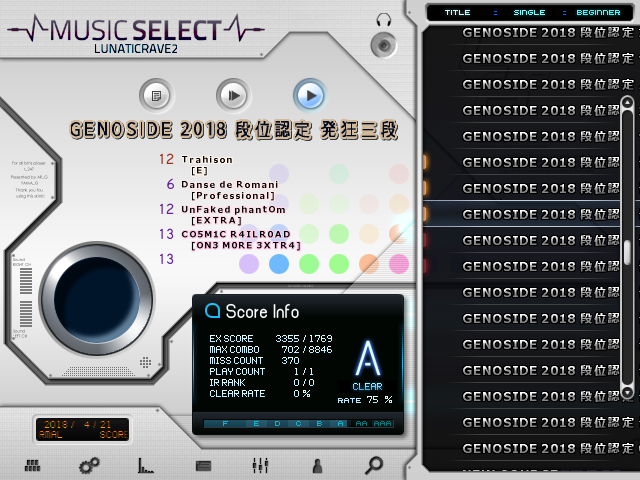This screenshot has height=480, width=640.
Task: Click the PLAY COUNT label
Action: [237, 372]
